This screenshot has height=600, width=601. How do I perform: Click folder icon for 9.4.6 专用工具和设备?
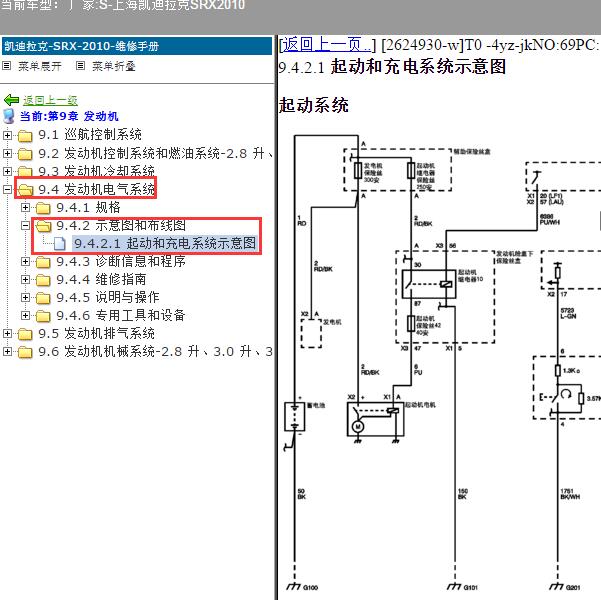pyautogui.click(x=43, y=316)
